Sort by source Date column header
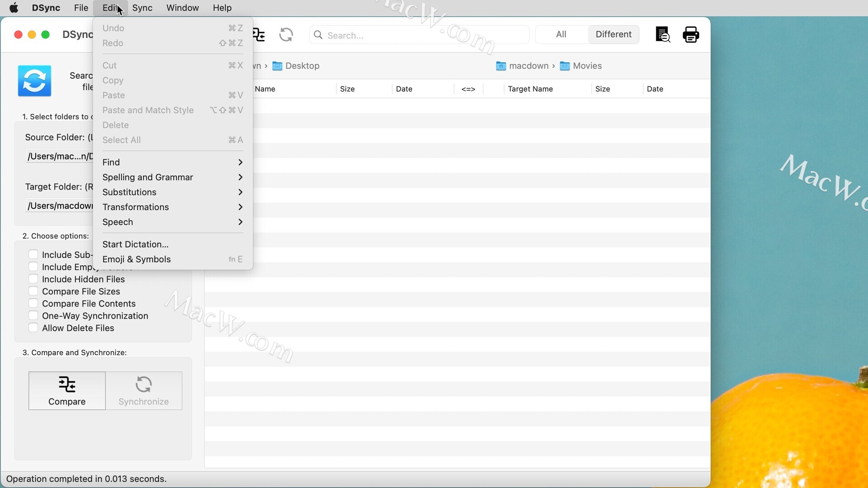868x488 pixels. [x=423, y=89]
